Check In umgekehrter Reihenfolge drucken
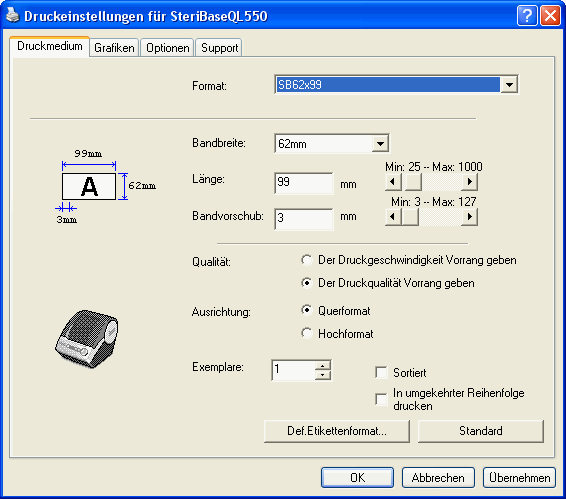The width and height of the screenshot is (566, 499). pos(382,399)
